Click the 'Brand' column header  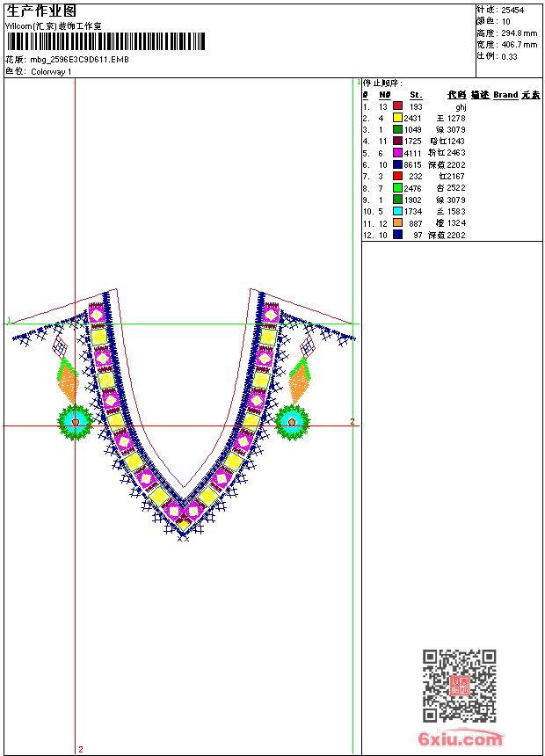(505, 95)
